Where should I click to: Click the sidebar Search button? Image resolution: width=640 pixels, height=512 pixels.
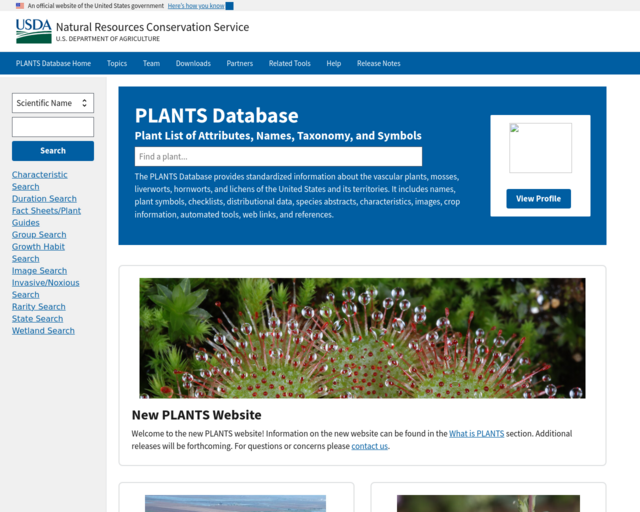(x=53, y=151)
